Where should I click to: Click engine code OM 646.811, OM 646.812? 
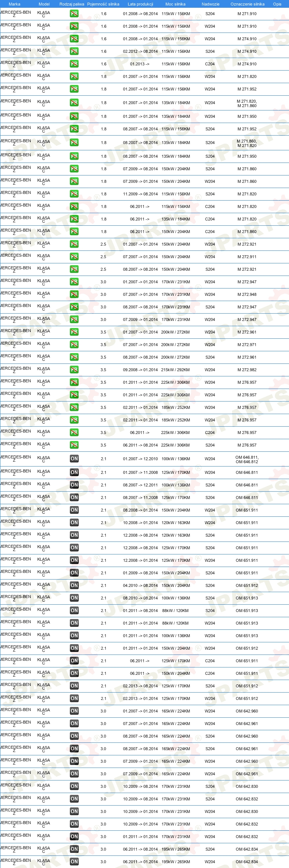tap(247, 459)
